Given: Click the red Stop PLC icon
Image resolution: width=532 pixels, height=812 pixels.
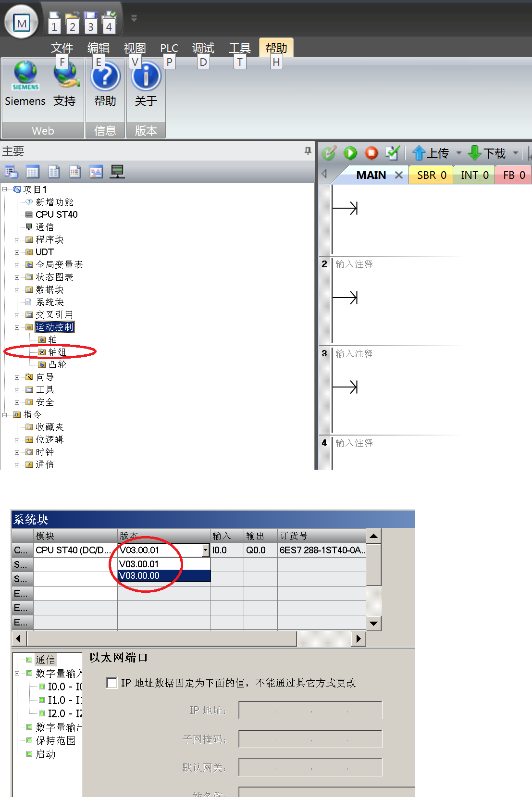Looking at the screenshot, I should (371, 153).
